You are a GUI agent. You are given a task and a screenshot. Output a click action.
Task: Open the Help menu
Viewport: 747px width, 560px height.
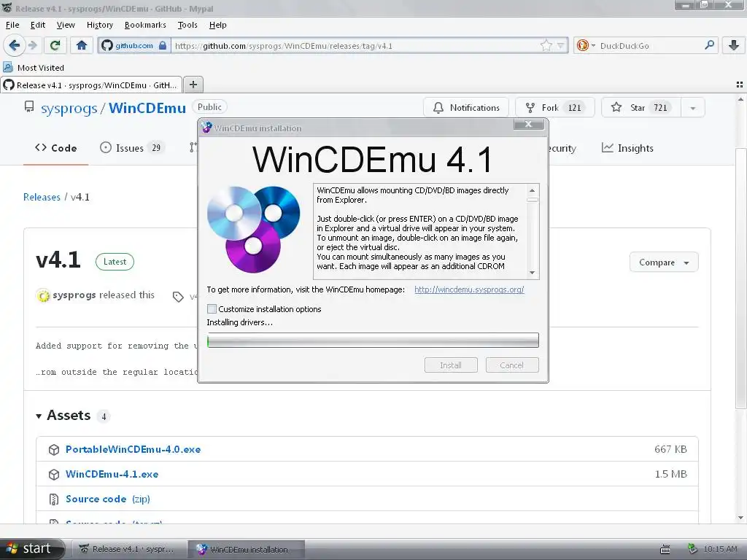pyautogui.click(x=217, y=25)
